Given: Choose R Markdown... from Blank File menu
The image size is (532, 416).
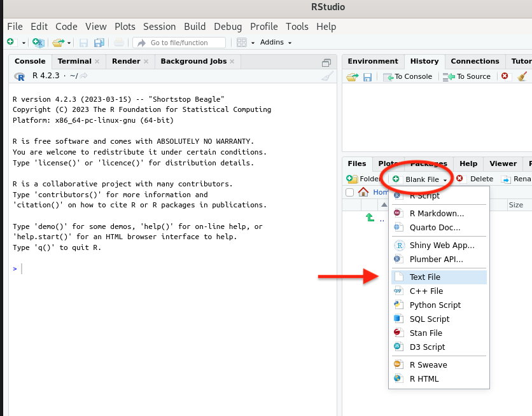Looking at the screenshot, I should [438, 213].
